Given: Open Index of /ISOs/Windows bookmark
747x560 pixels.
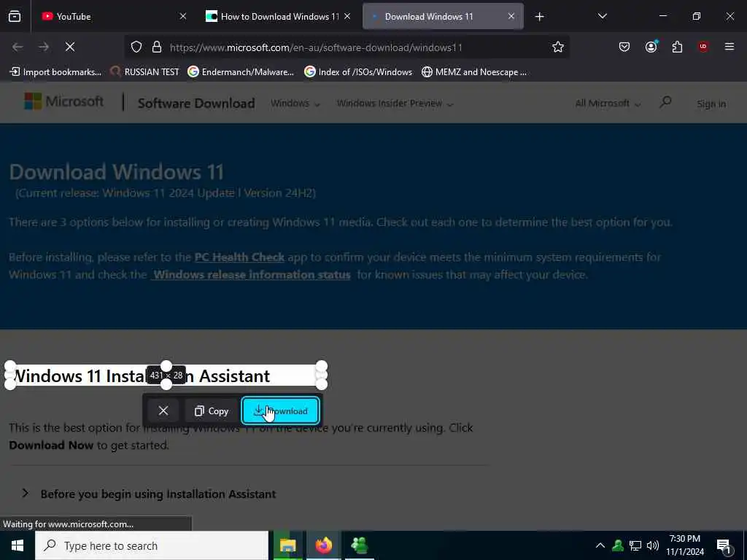Looking at the screenshot, I should point(358,72).
